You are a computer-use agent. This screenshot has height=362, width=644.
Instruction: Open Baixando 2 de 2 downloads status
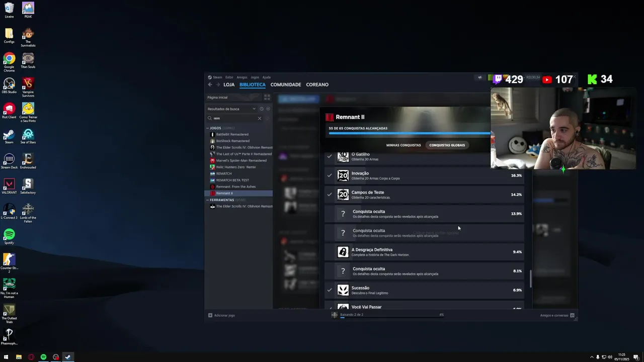(x=352, y=314)
